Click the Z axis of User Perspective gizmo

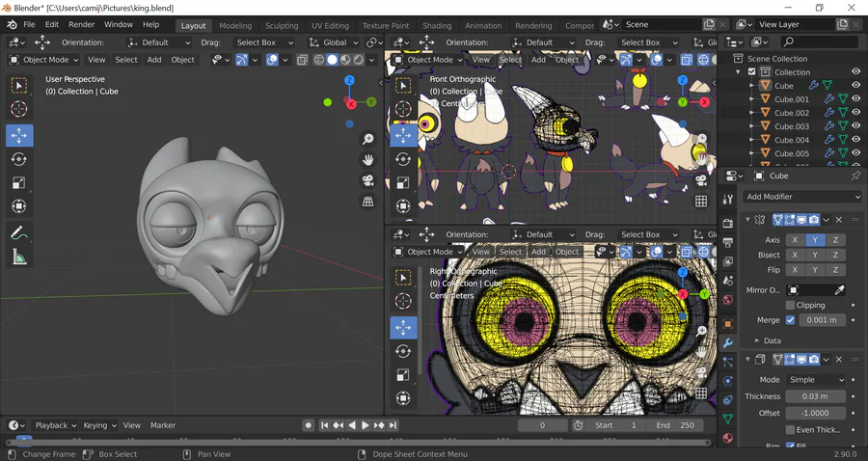pyautogui.click(x=349, y=80)
